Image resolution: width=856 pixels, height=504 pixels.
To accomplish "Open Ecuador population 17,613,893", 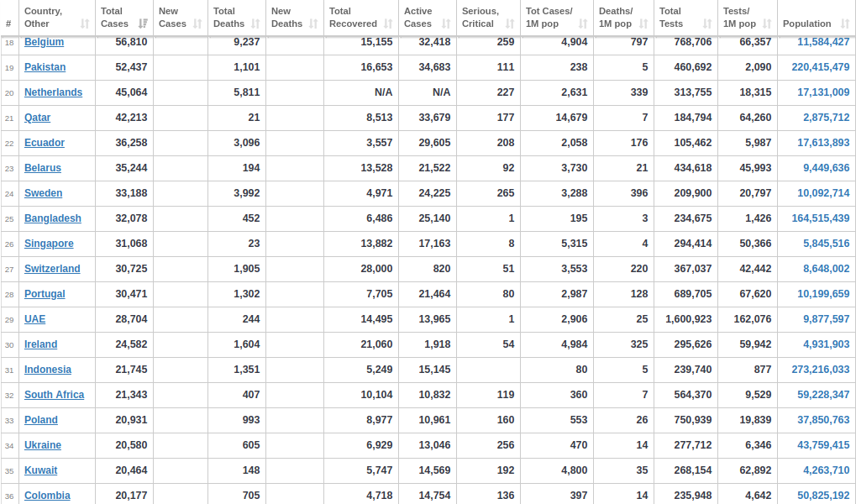I will [823, 143].
